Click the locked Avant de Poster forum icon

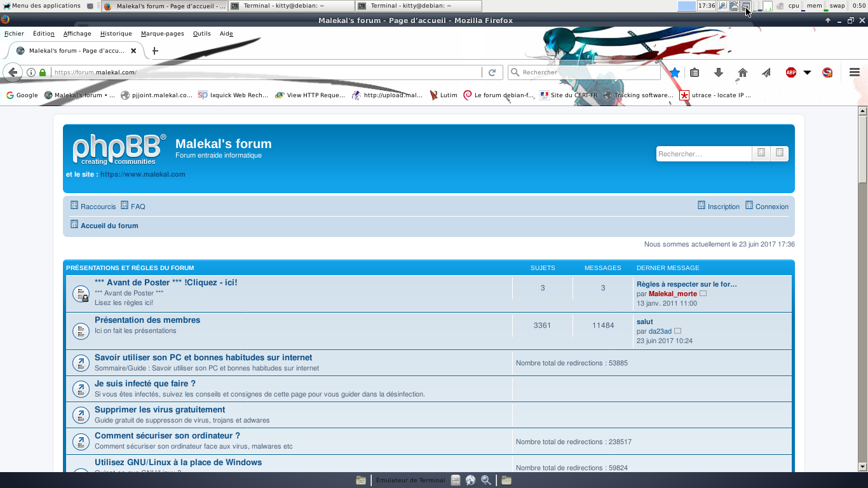point(81,294)
